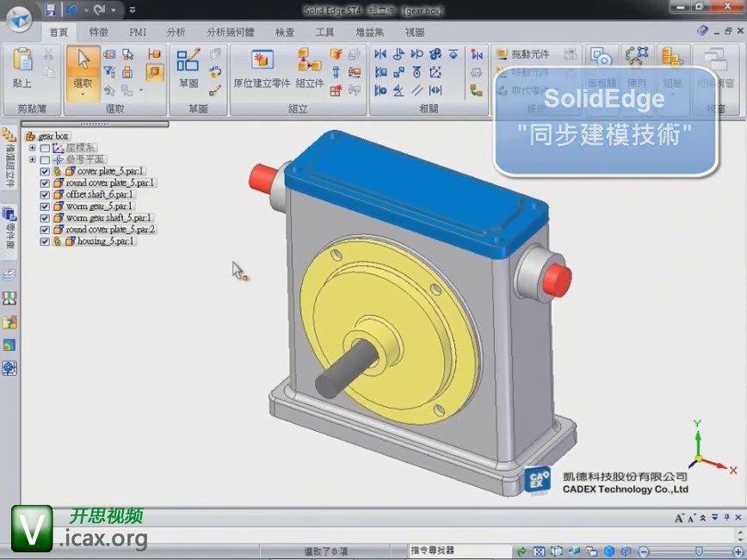Click the blue cube view style icon
747x560 pixels.
[x=608, y=551]
